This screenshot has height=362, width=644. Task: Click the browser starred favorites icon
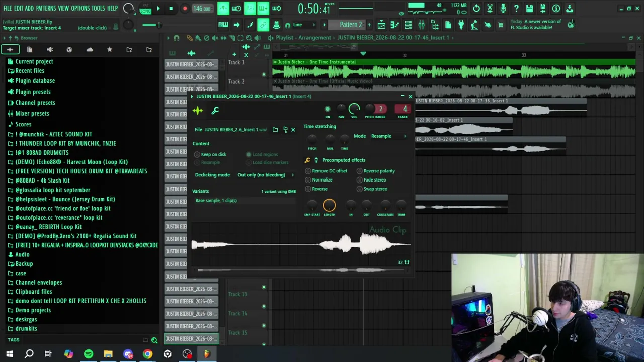click(109, 49)
